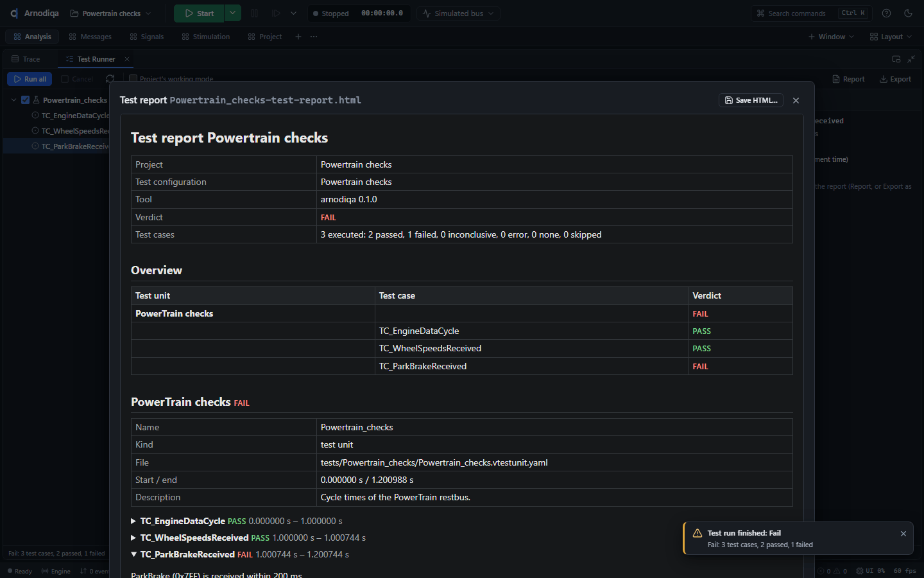Viewport: 924px width, 578px height.
Task: Open the Window dropdown menu
Action: 831,37
